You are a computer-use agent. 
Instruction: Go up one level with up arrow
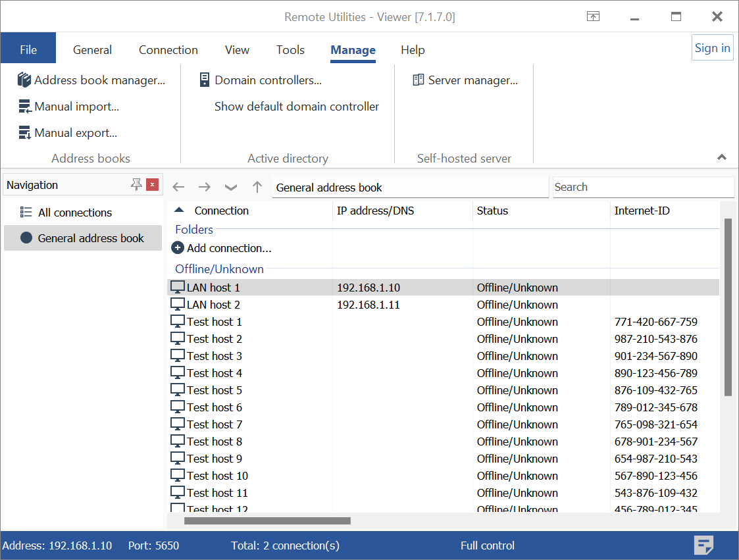point(257,188)
